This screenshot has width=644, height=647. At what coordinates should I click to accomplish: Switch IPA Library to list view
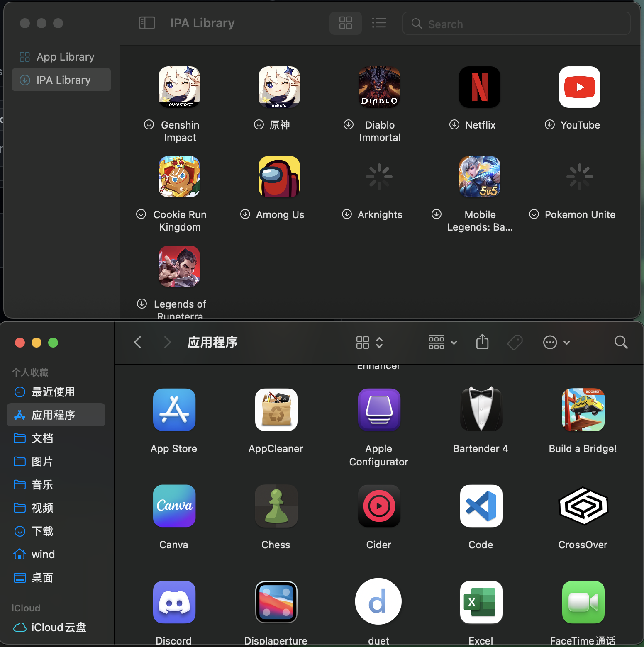click(x=379, y=23)
